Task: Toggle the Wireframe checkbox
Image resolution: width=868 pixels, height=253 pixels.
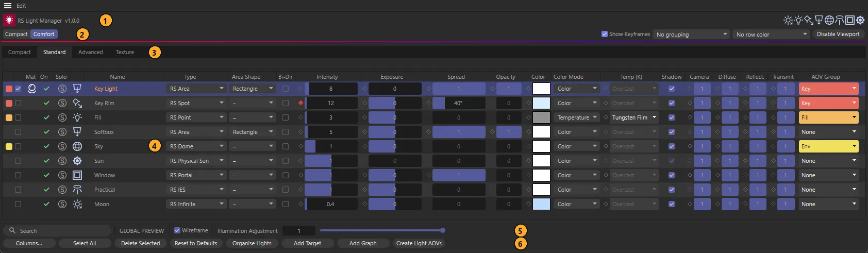Action: click(x=177, y=230)
